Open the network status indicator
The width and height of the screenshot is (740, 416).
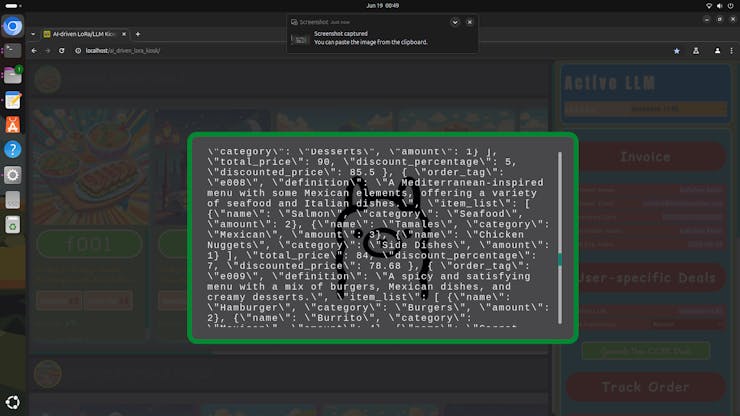click(x=709, y=6)
